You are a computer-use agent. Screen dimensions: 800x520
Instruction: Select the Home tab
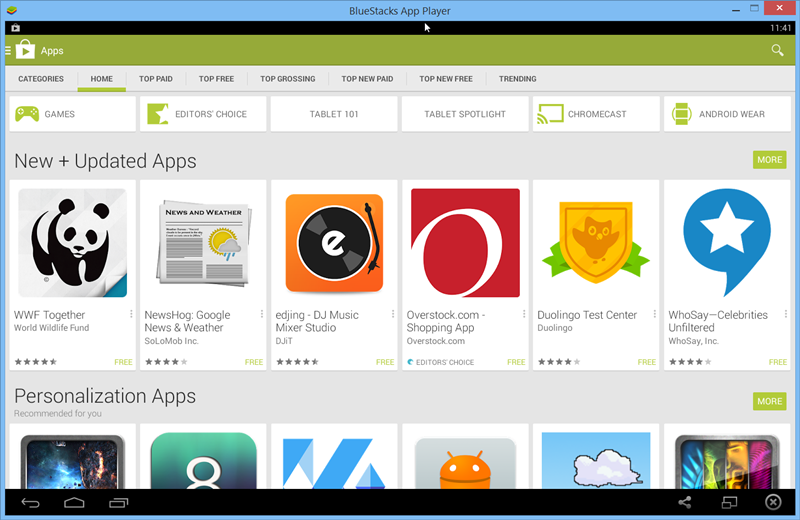(102, 79)
